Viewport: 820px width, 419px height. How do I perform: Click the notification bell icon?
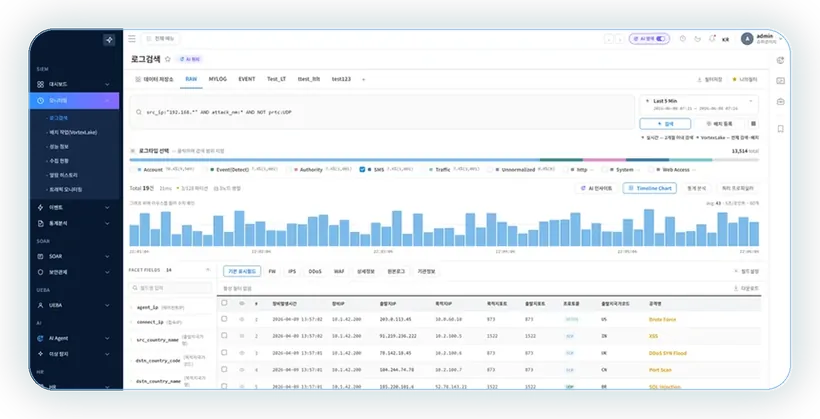[712, 39]
